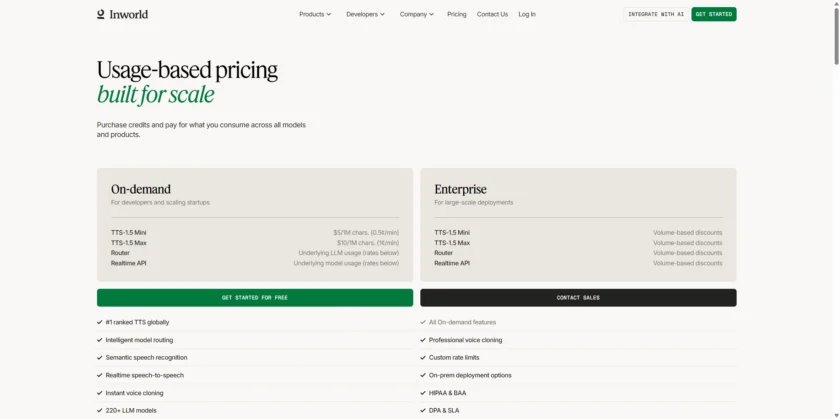Expand the Products dropdown menu
The image size is (840, 419).
point(315,14)
